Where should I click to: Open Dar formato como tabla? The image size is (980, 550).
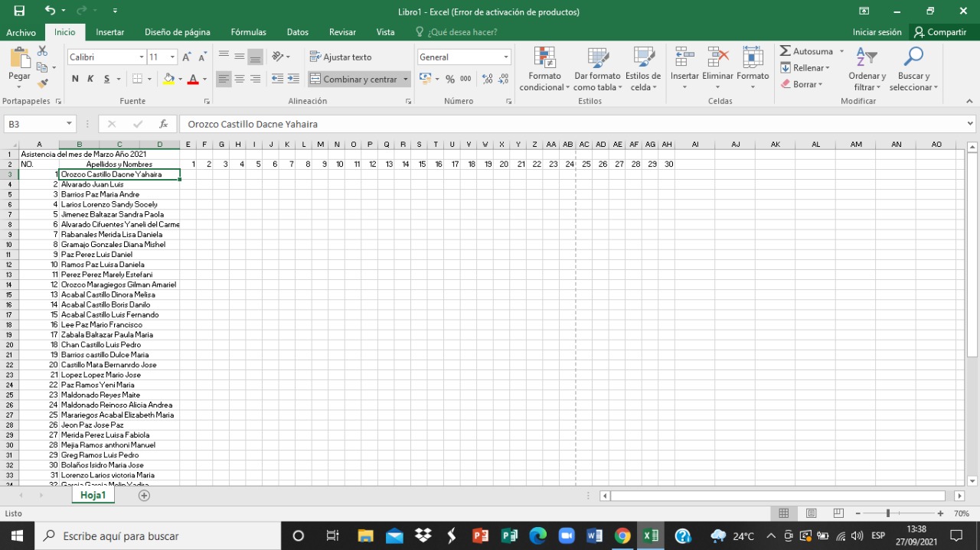(597, 69)
